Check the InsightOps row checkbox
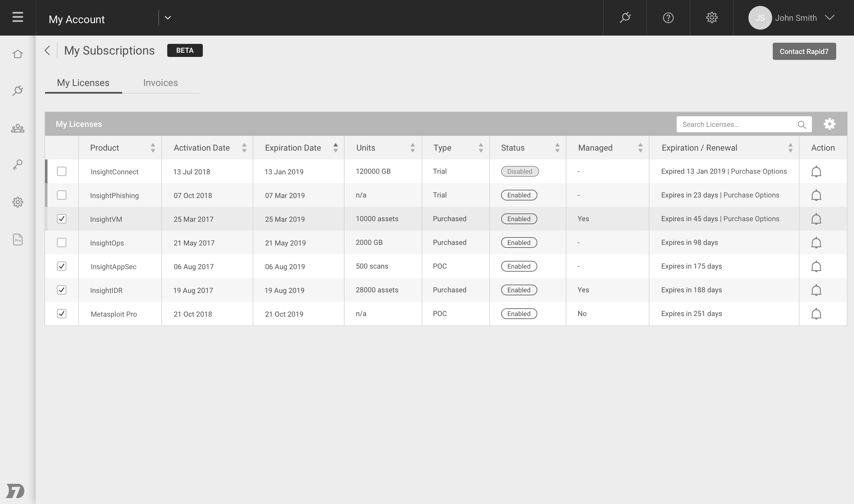 tap(61, 243)
